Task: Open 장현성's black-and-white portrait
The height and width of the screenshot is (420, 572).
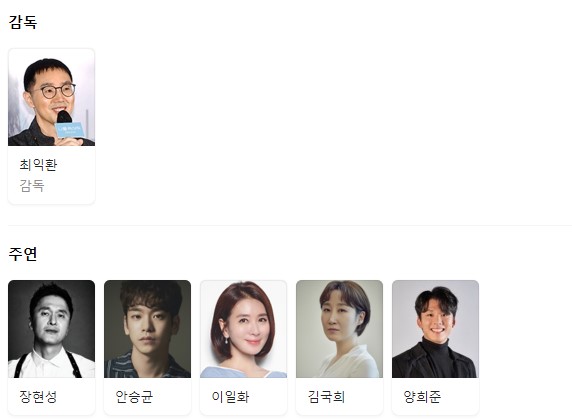Action: (x=51, y=329)
